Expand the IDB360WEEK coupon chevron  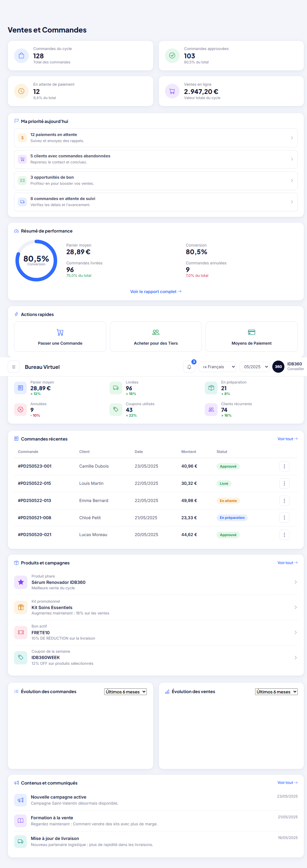point(296,657)
